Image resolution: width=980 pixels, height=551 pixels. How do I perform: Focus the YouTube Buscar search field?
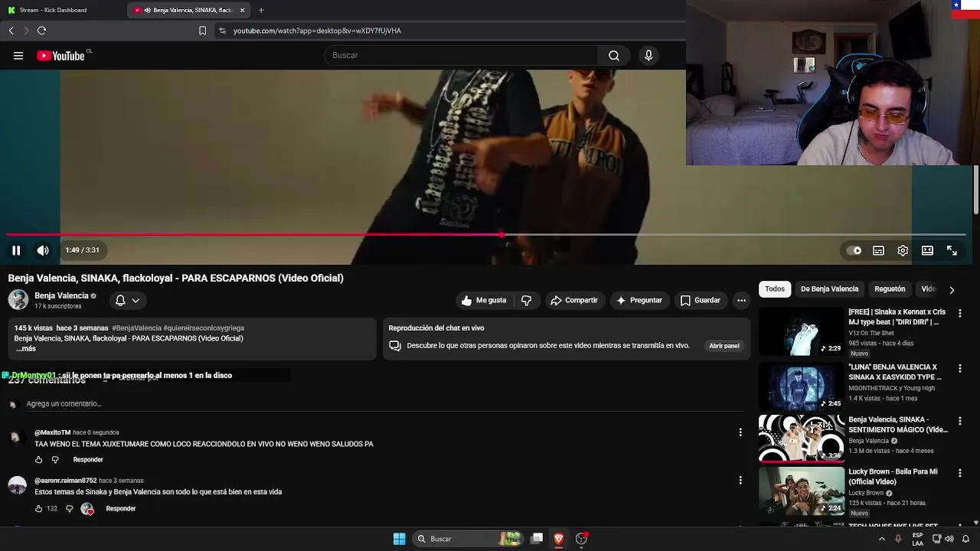(461, 55)
